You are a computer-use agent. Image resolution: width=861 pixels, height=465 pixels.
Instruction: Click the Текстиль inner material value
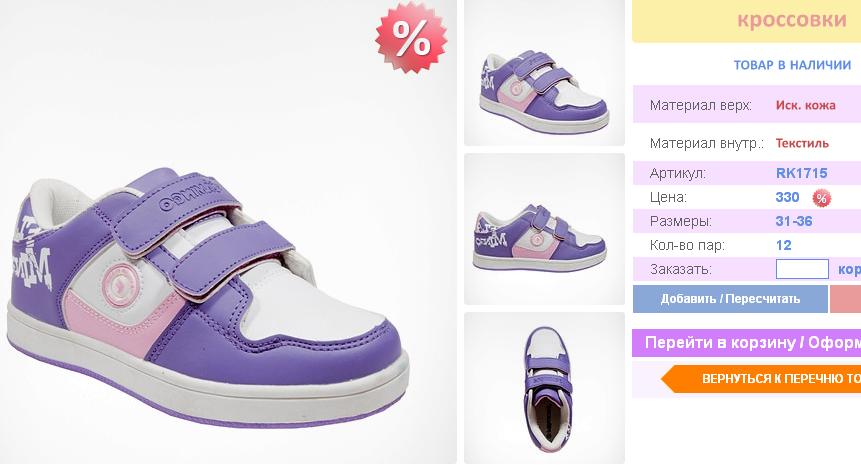[x=802, y=143]
